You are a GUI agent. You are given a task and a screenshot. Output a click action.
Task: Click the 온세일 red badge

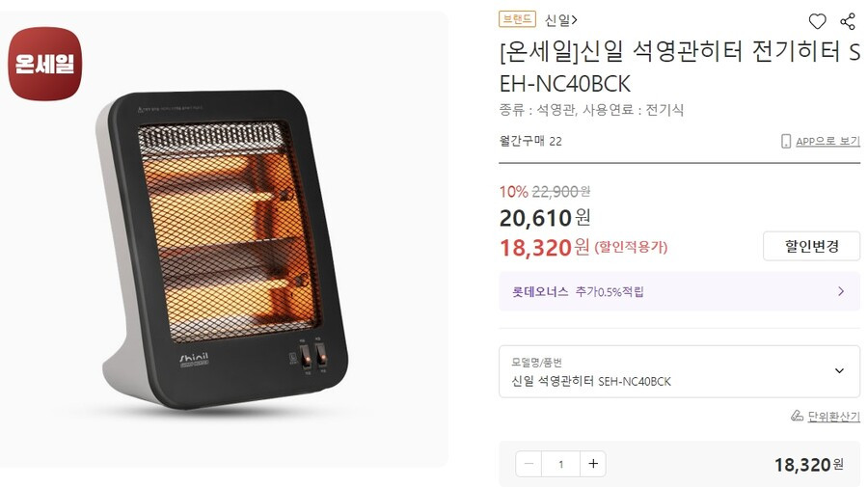(x=44, y=64)
